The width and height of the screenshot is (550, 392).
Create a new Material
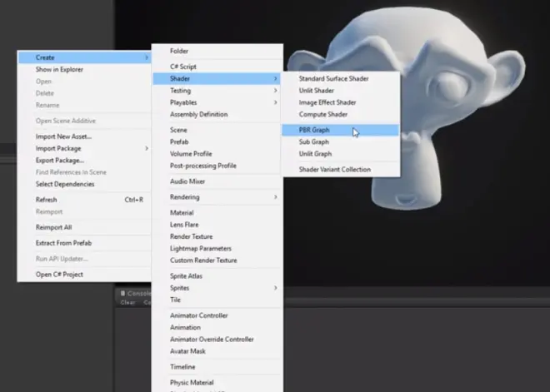click(x=217, y=212)
